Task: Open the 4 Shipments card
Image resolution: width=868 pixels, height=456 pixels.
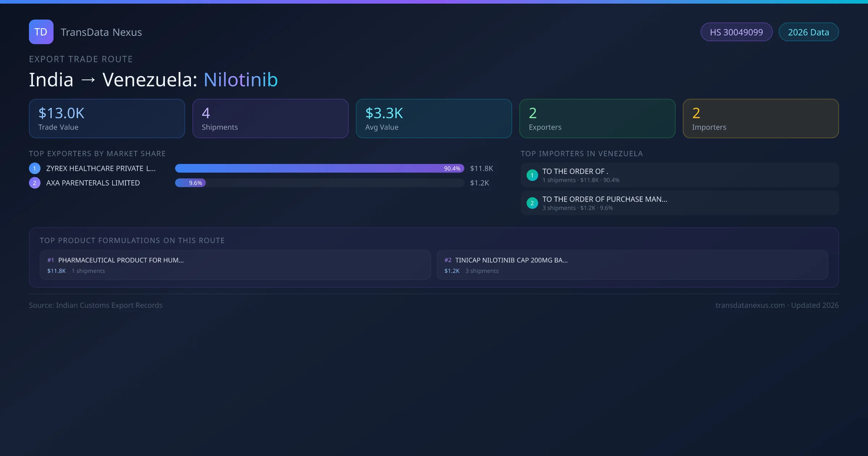Action: 270,119
